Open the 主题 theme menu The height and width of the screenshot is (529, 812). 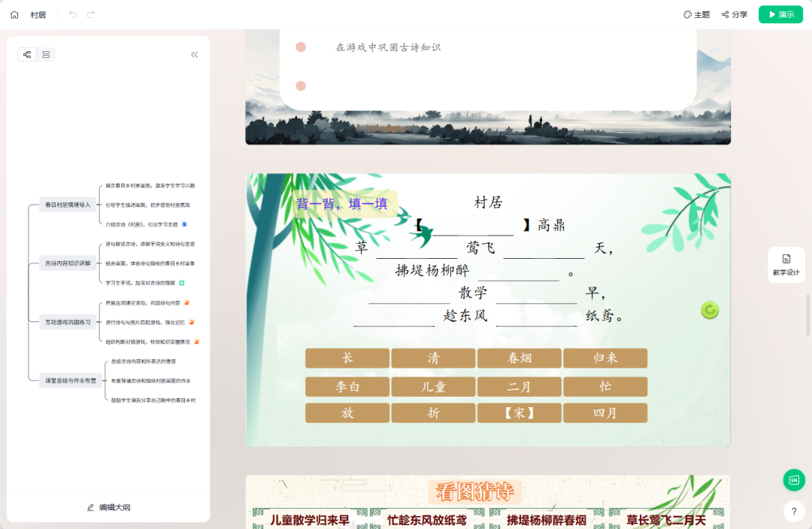point(695,14)
